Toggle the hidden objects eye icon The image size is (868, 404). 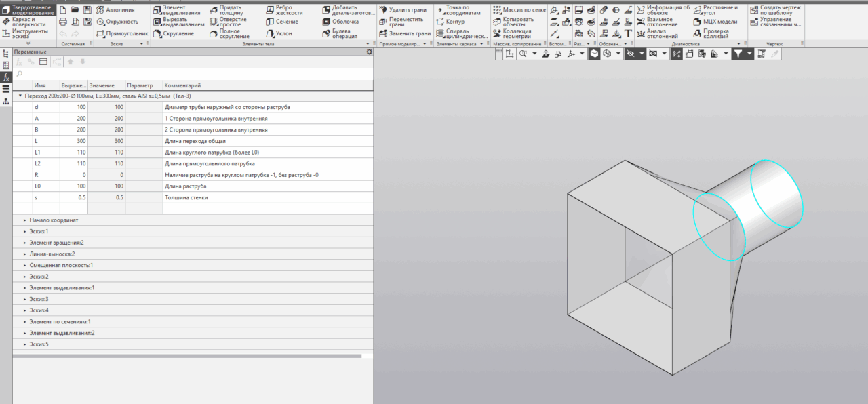click(631, 54)
